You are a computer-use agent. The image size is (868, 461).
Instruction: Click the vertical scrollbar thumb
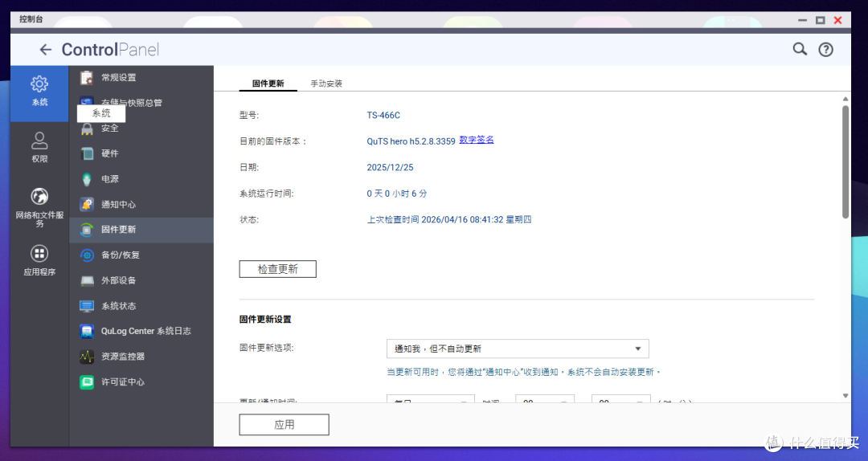coord(845,161)
